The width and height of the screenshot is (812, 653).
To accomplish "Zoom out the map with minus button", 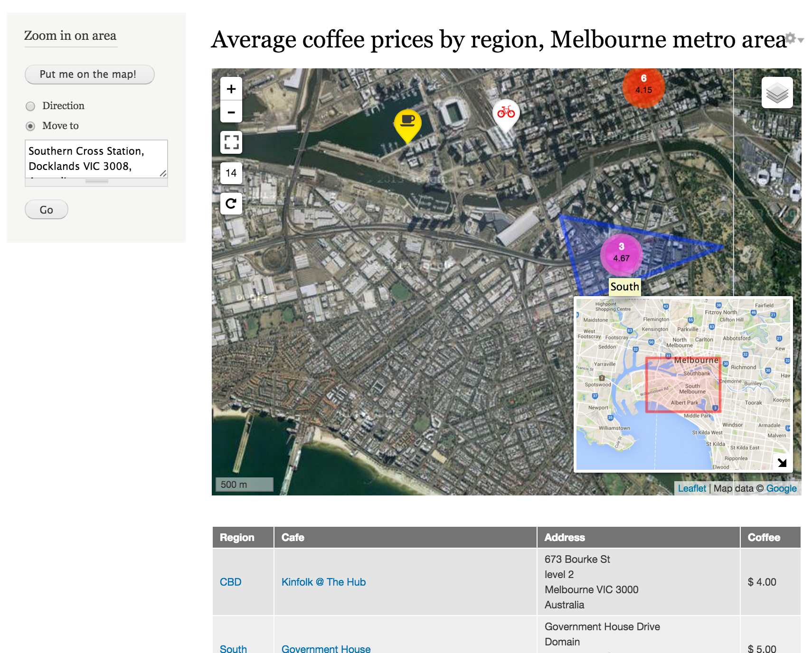I will tap(231, 112).
